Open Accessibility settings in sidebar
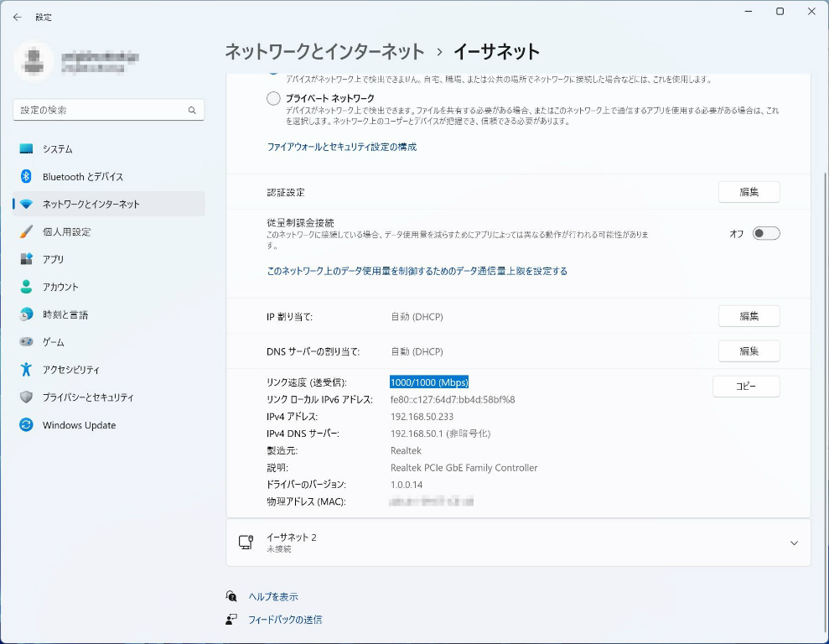Image resolution: width=829 pixels, height=644 pixels. tap(70, 370)
